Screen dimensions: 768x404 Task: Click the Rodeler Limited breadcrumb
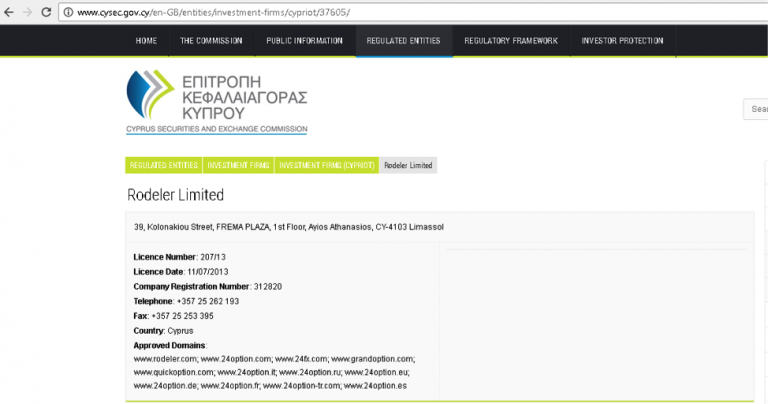[x=408, y=165]
